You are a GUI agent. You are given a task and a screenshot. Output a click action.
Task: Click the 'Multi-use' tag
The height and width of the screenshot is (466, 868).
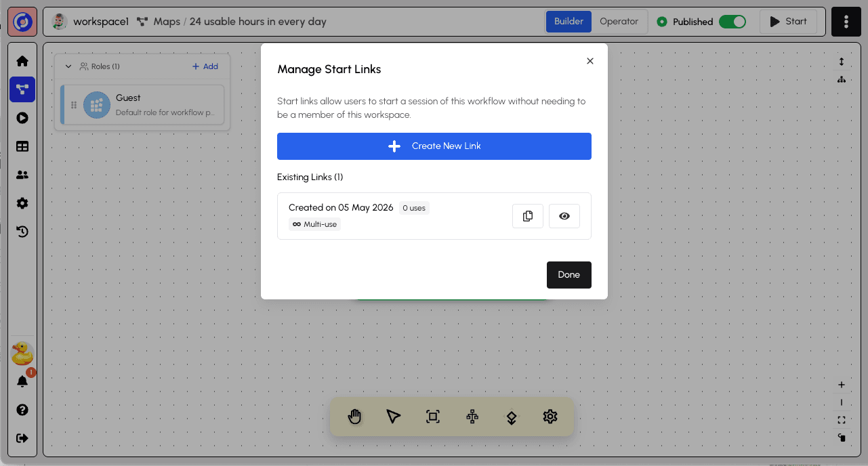pyautogui.click(x=314, y=224)
